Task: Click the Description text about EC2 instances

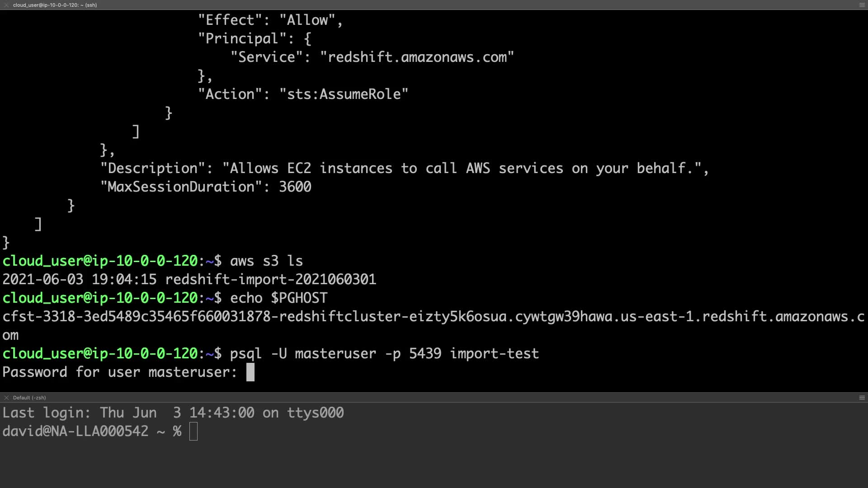Action: [x=466, y=169]
